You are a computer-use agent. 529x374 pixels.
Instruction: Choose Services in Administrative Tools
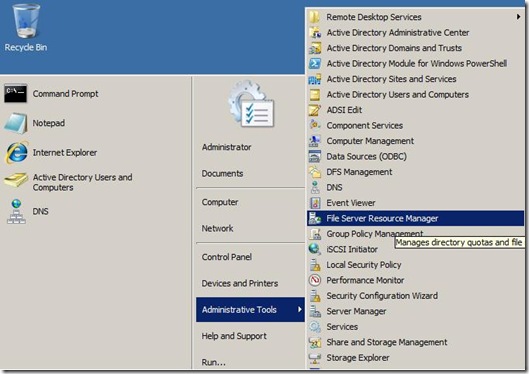(416, 327)
